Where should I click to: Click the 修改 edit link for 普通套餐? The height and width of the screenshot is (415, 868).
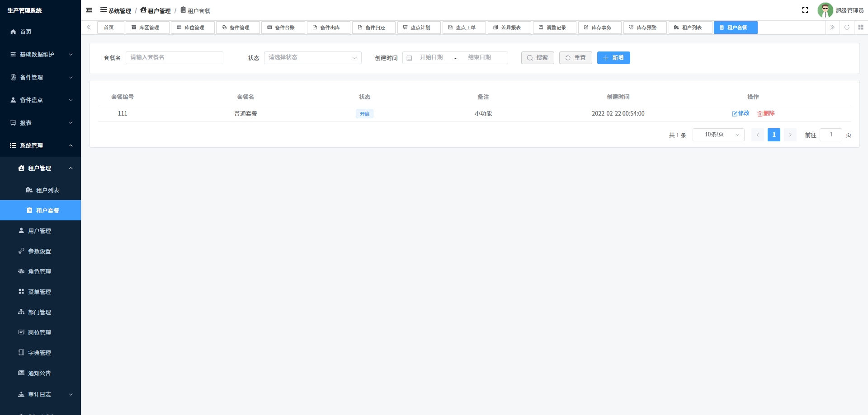pyautogui.click(x=741, y=113)
